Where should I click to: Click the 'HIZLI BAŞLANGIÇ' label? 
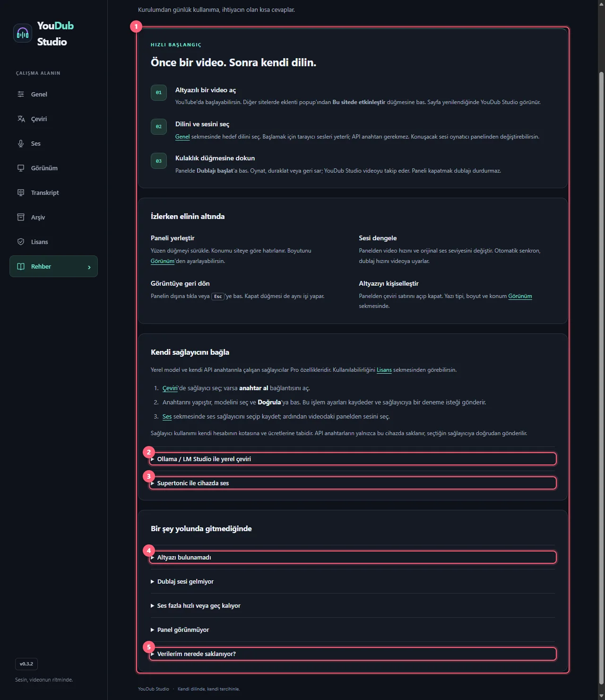coord(176,45)
